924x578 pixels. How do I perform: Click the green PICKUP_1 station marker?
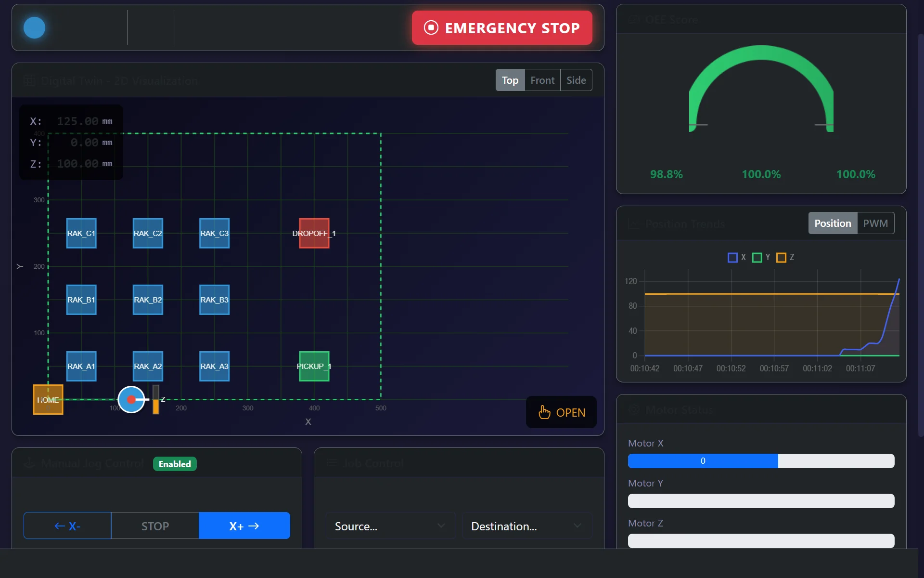tap(314, 366)
